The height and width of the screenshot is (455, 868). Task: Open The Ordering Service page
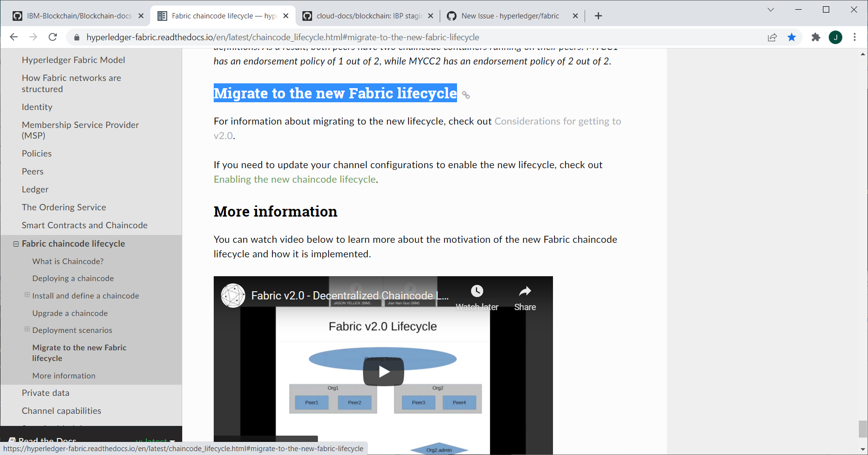(63, 207)
